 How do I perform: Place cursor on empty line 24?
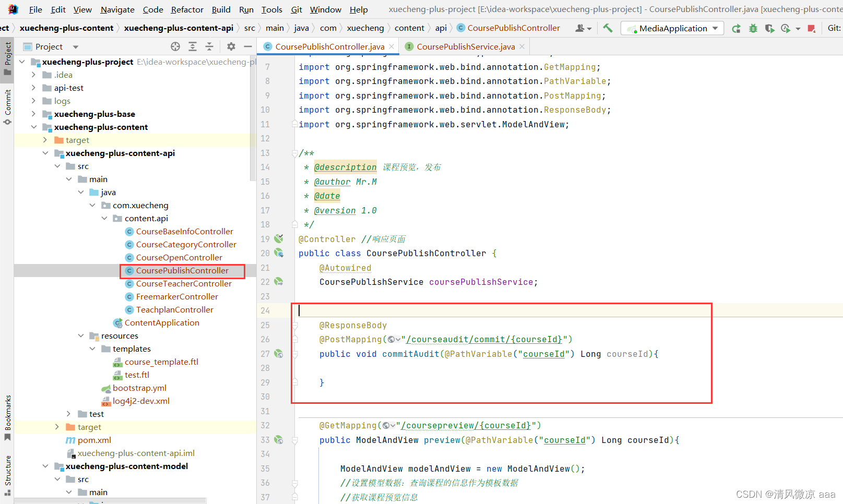[x=568, y=310]
